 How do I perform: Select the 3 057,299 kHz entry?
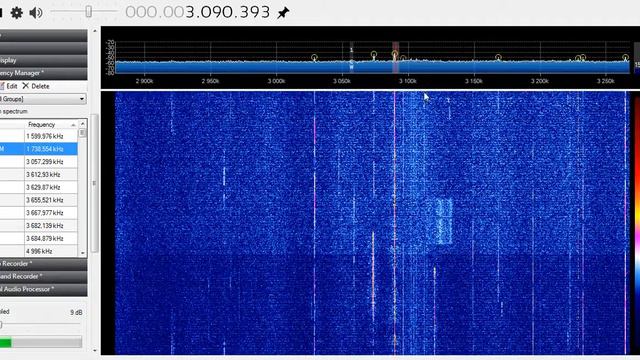(38, 162)
